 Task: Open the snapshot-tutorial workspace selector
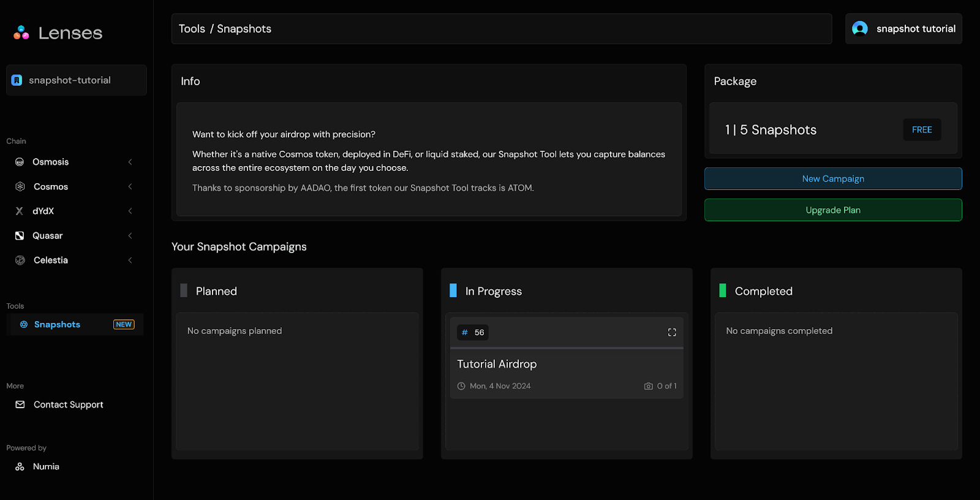(x=77, y=80)
